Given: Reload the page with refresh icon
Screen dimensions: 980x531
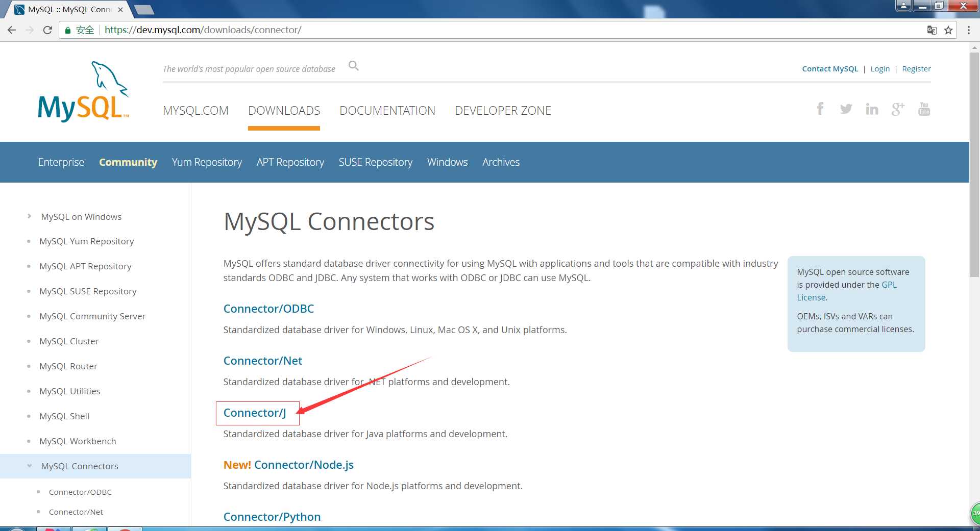Looking at the screenshot, I should [x=47, y=30].
